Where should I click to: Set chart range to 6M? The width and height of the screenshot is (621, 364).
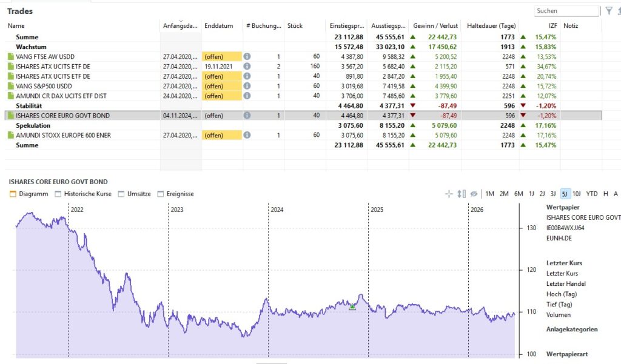coord(519,194)
